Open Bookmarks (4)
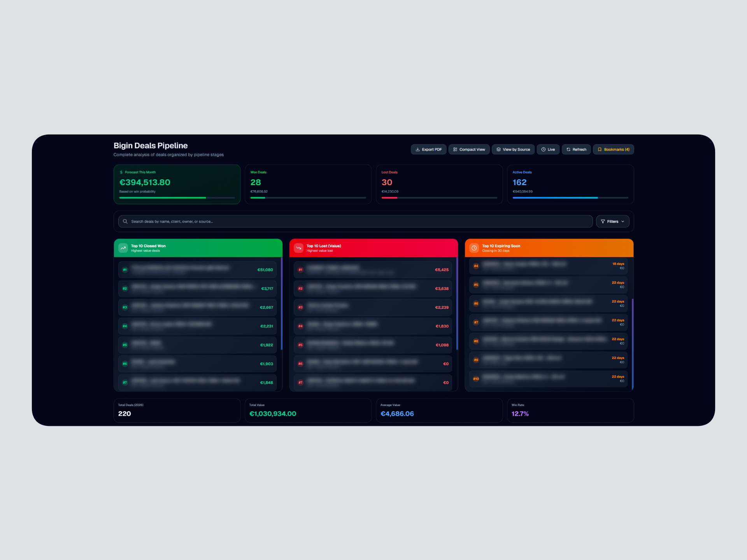This screenshot has width=747, height=560. point(614,149)
